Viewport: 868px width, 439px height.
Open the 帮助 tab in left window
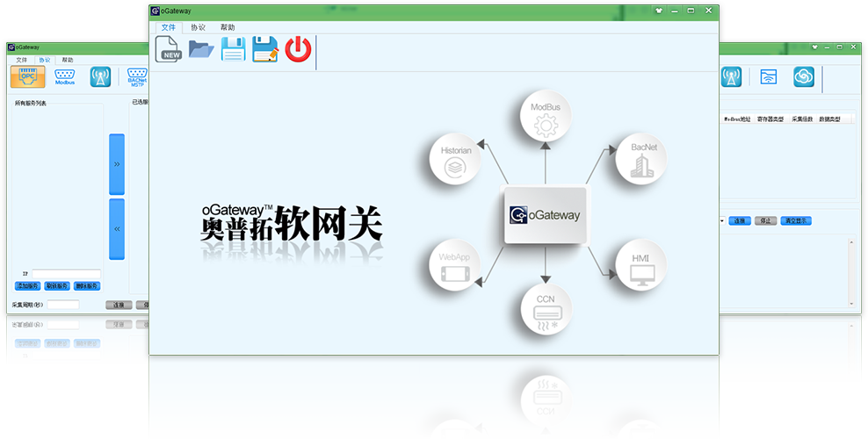(x=68, y=60)
